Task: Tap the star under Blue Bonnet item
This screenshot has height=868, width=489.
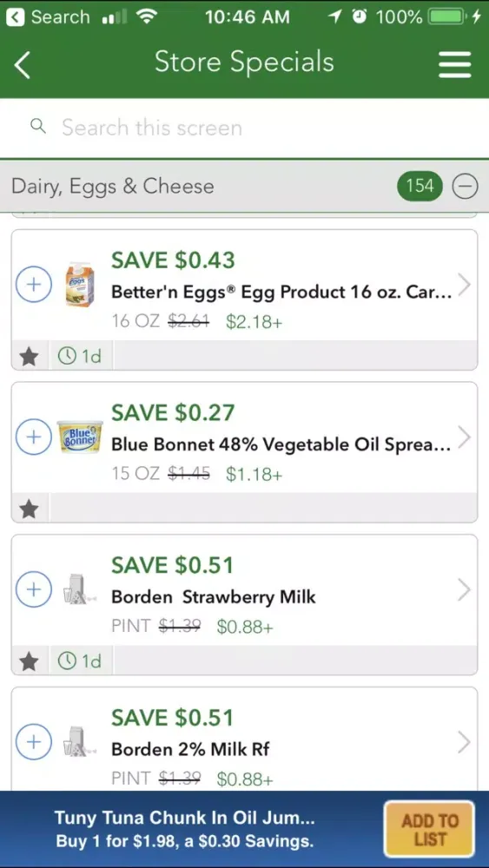Action: pyautogui.click(x=29, y=509)
